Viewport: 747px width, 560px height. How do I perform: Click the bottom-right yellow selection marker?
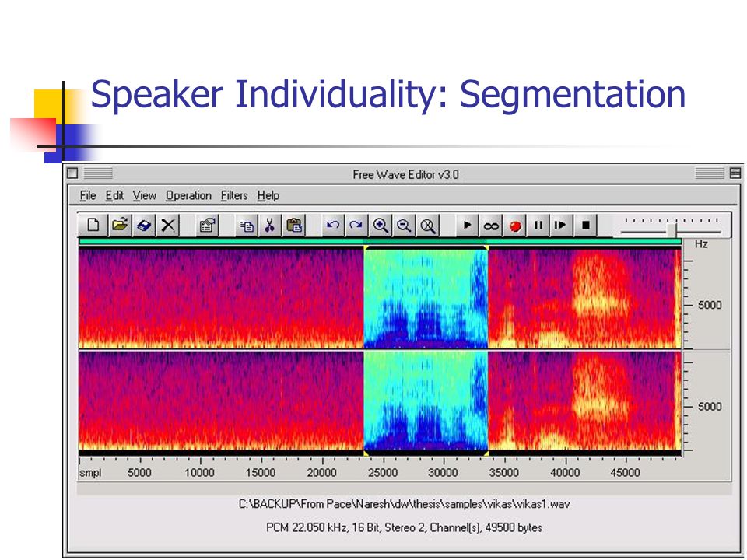[486, 453]
